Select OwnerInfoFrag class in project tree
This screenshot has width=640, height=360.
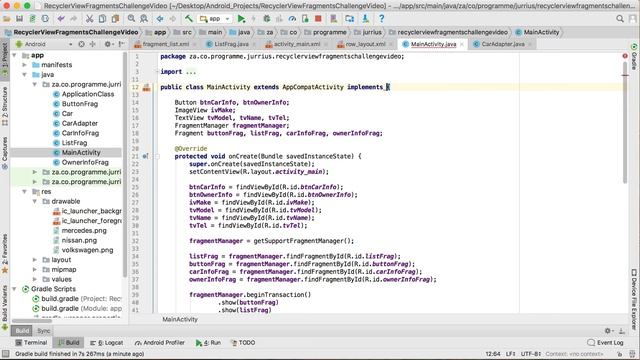(x=85, y=162)
